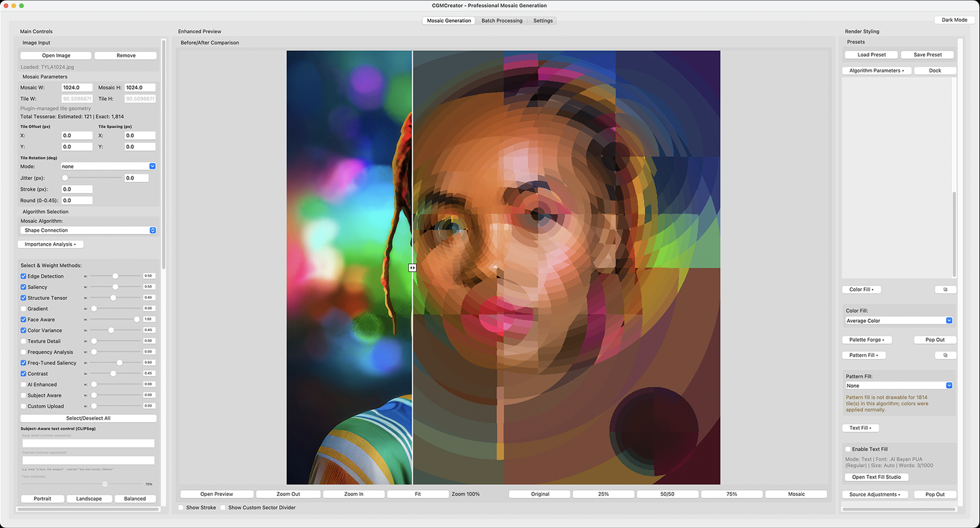
Task: Click the Contrast weight slider
Action: pyautogui.click(x=115, y=374)
